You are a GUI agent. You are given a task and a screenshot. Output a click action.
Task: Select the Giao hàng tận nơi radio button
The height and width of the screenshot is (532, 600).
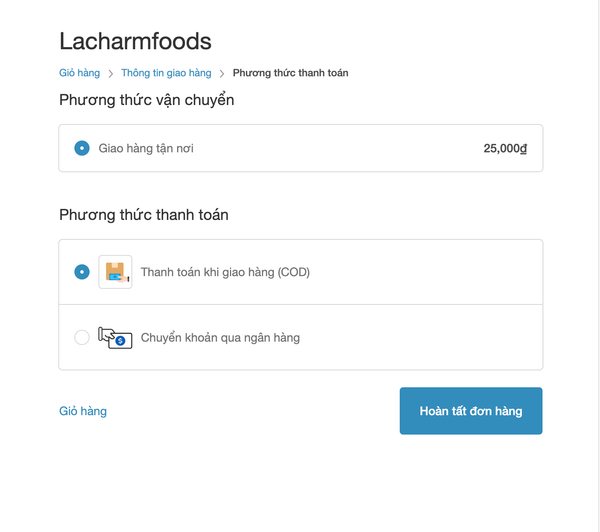point(82,148)
